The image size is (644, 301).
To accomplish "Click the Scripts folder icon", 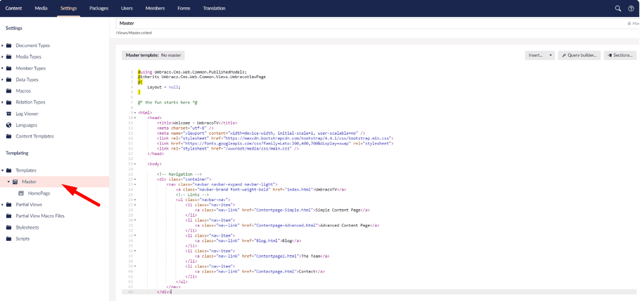I will tap(9, 239).
